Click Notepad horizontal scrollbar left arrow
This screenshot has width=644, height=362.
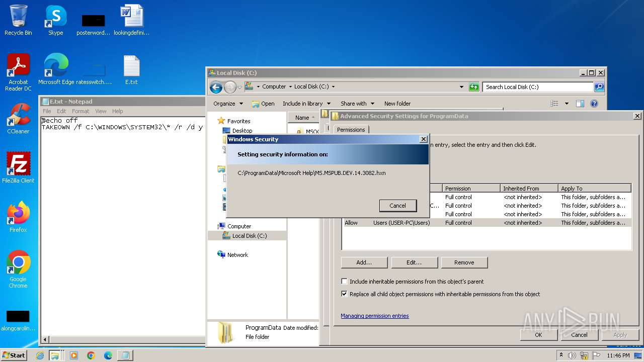click(45, 340)
